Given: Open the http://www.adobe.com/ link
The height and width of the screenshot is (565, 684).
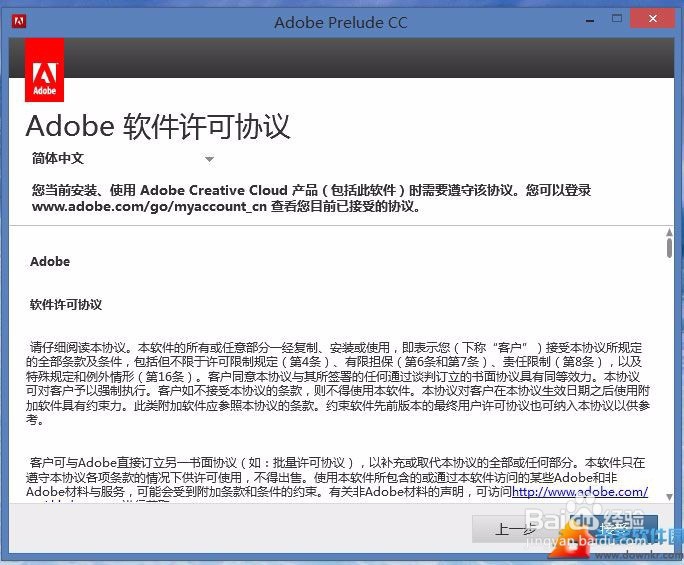Looking at the screenshot, I should coord(580,492).
